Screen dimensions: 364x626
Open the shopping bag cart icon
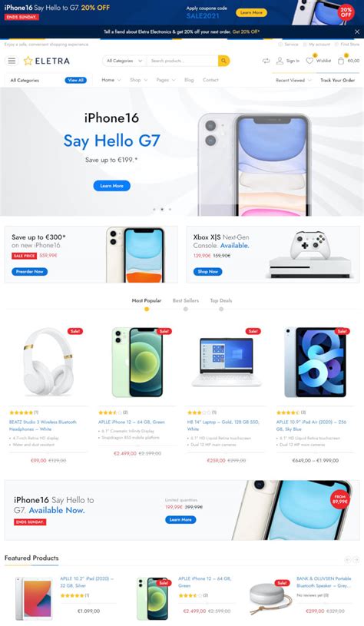pos(341,61)
